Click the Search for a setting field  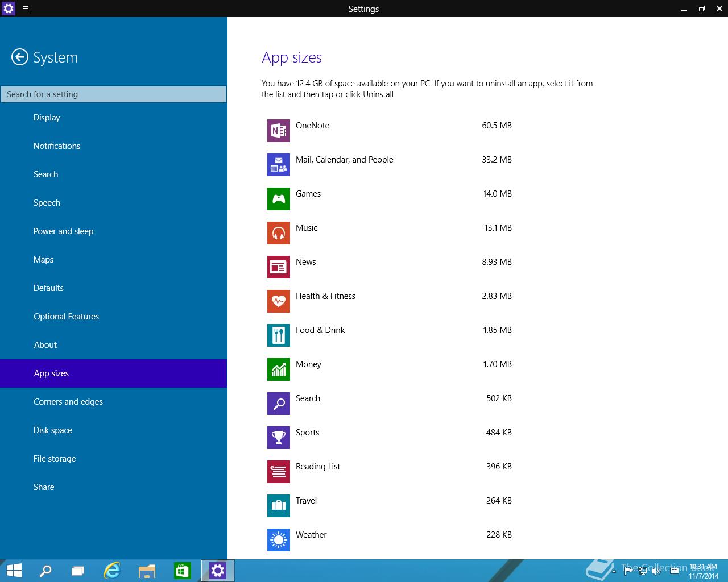[114, 94]
